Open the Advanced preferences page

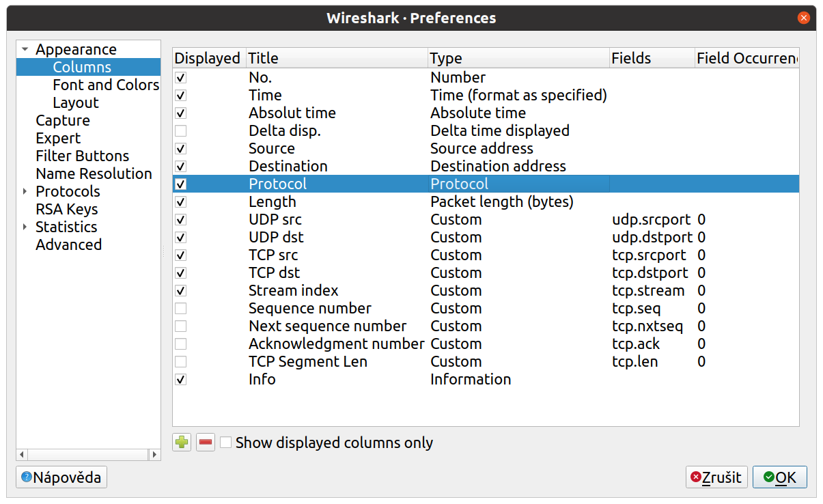pyautogui.click(x=68, y=244)
